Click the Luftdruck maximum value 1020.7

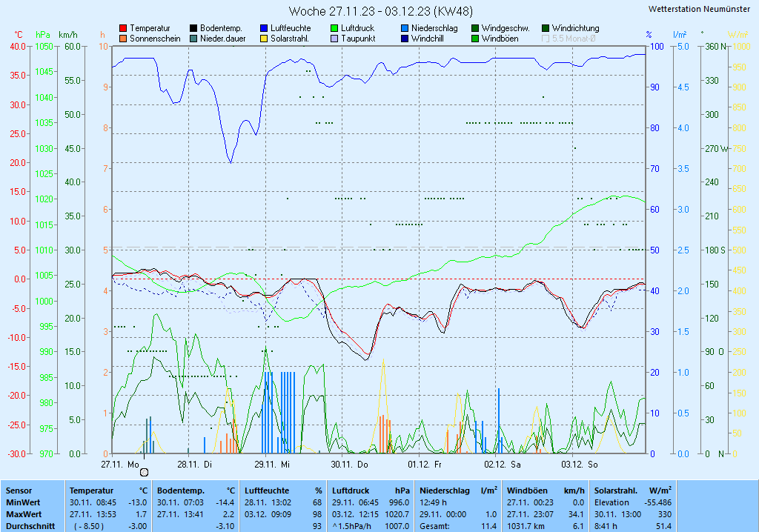(x=397, y=514)
